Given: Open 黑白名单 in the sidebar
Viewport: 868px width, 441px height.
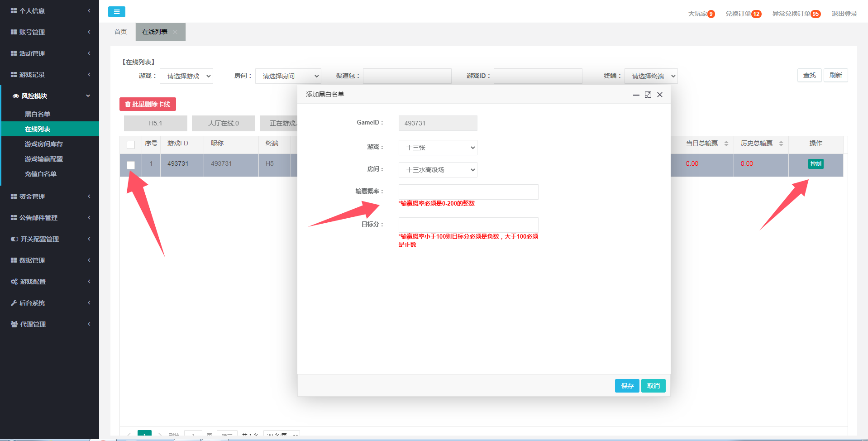Looking at the screenshot, I should (x=38, y=114).
